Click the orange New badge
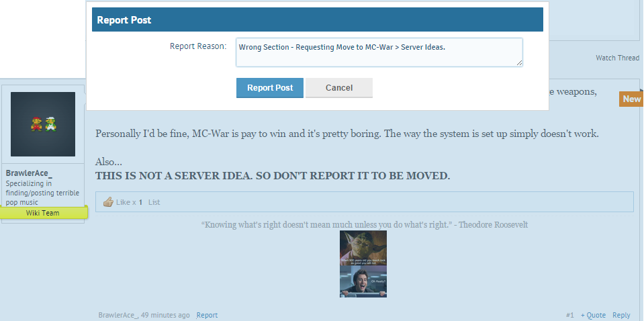Viewport: 644px width, 321px height. 631,99
